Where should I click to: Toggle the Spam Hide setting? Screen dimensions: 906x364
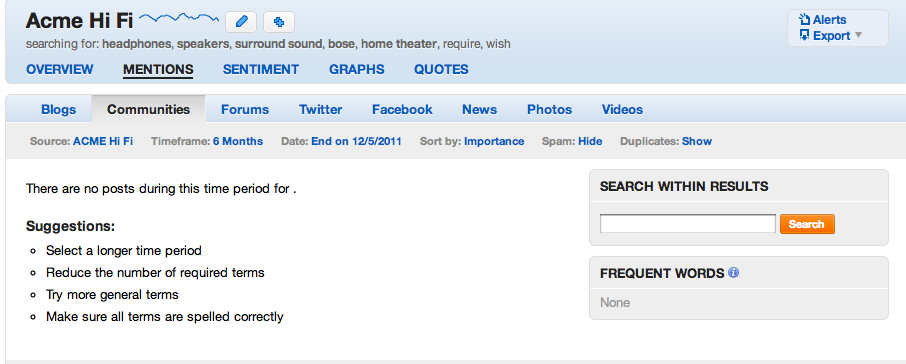(x=590, y=142)
